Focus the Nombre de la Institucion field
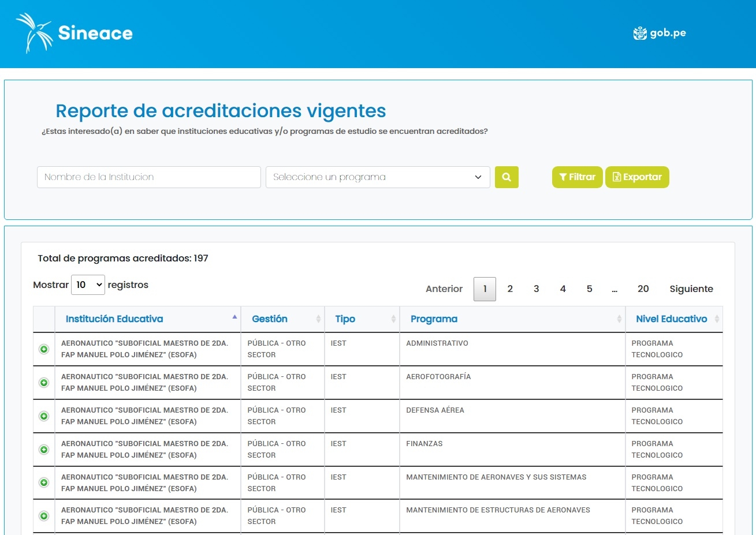Image resolution: width=756 pixels, height=535 pixels. point(149,177)
